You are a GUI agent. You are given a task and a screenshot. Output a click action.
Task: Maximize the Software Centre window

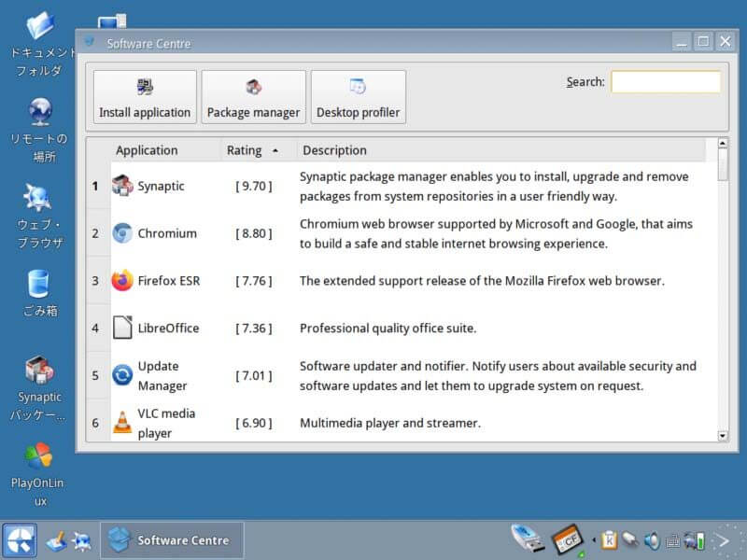point(703,41)
